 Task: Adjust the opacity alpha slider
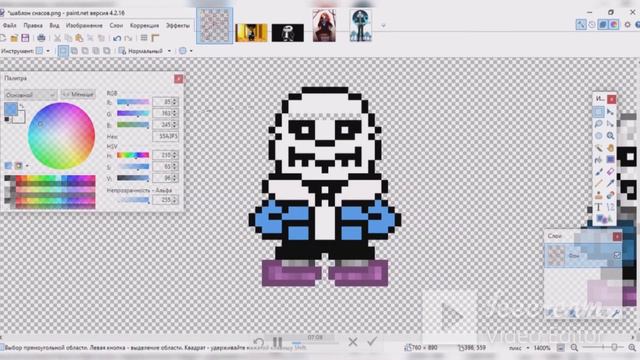133,200
